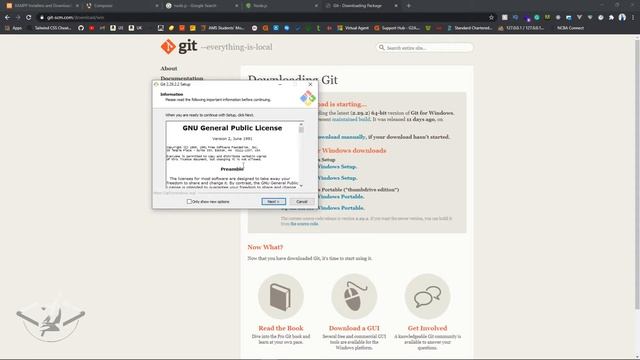Click the Get Involved chat bubbles icon

[x=427, y=296]
